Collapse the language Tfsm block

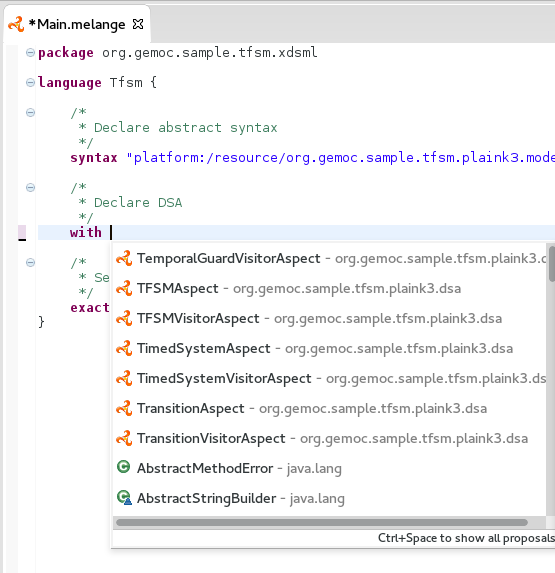(30, 83)
